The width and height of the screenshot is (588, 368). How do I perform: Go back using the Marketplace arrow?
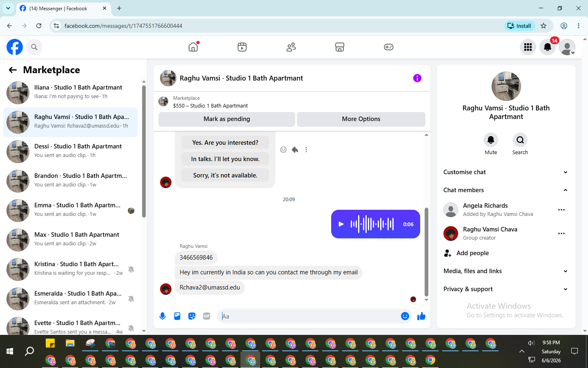pyautogui.click(x=13, y=70)
